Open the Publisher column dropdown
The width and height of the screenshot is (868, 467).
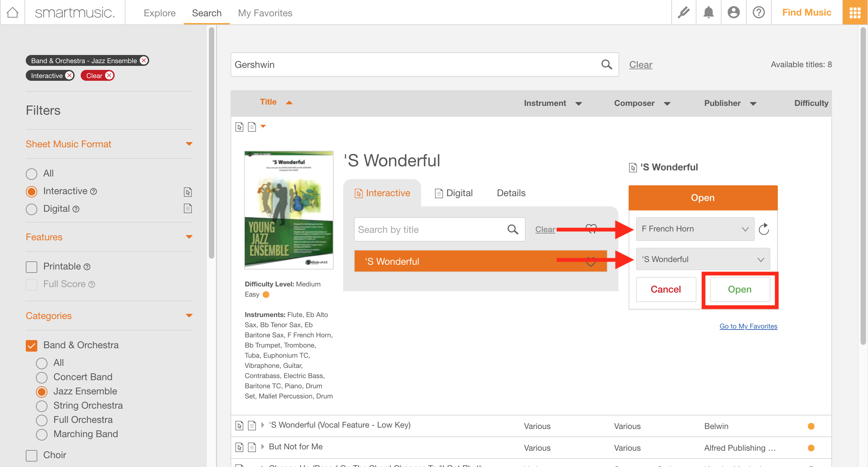coord(753,104)
